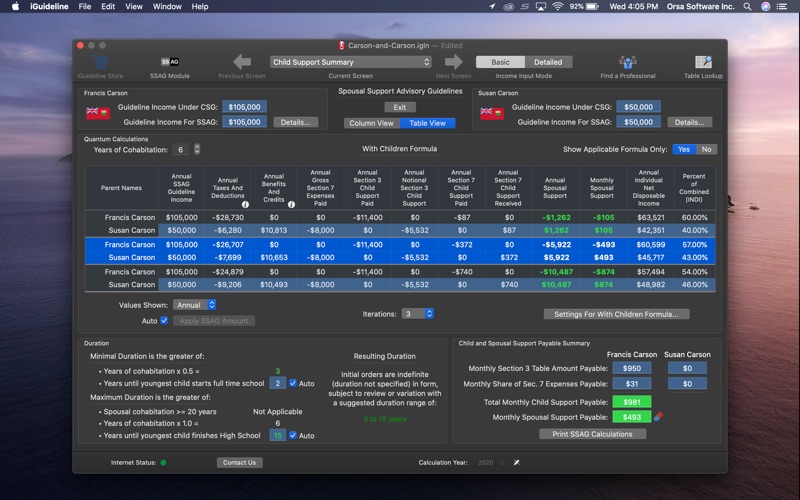This screenshot has height=500, width=800.
Task: Click Francis Carson's Monthly Share of Sec. 7 $31 field
Action: [x=632, y=383]
